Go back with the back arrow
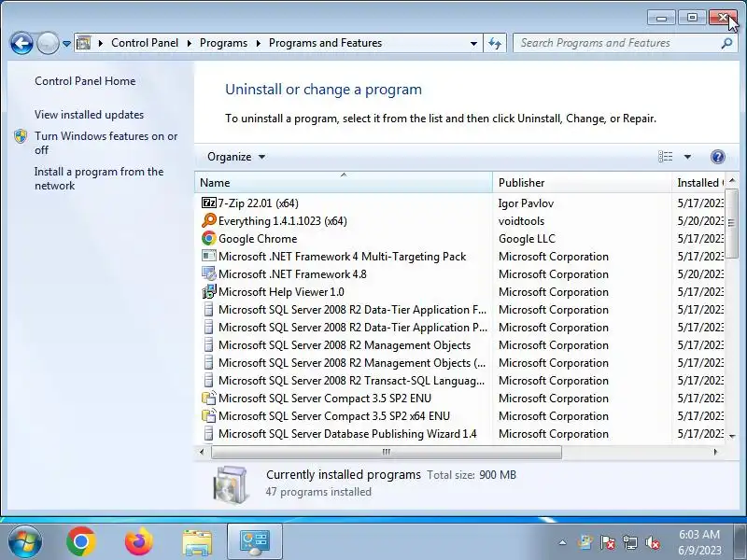Screen dimensions: 747x560 click(21, 44)
